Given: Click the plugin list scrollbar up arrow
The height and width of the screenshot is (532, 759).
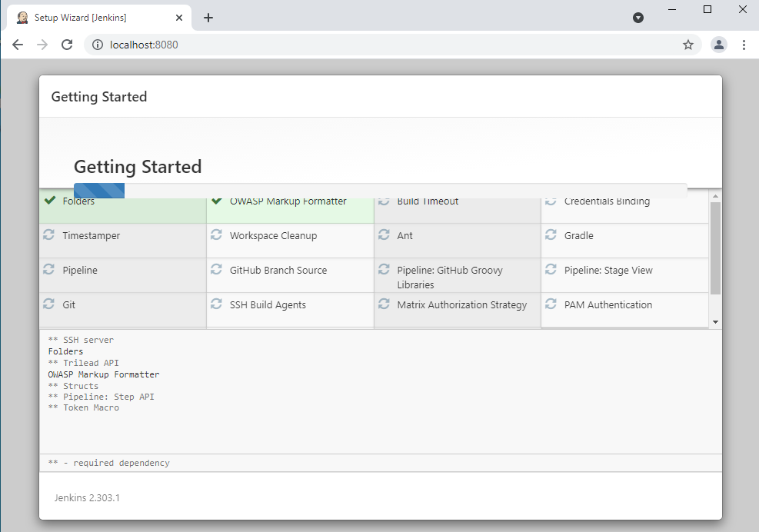Looking at the screenshot, I should (x=715, y=196).
